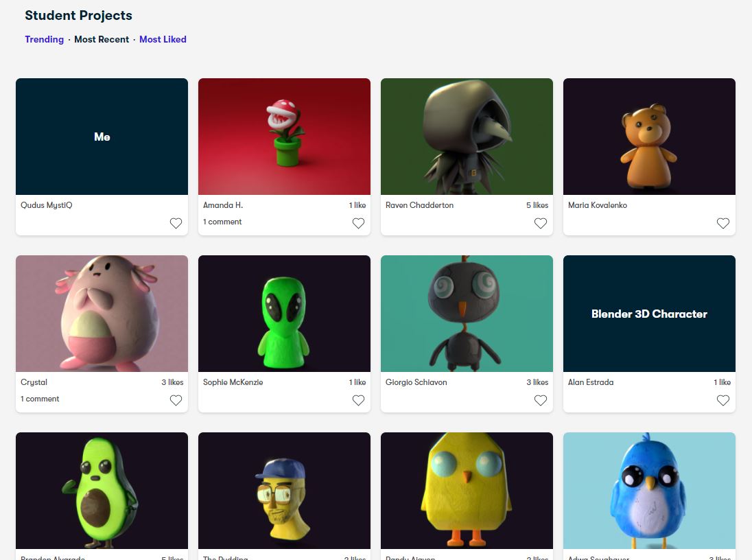
Task: Open the yellow head with cap thumbnail
Action: point(284,491)
